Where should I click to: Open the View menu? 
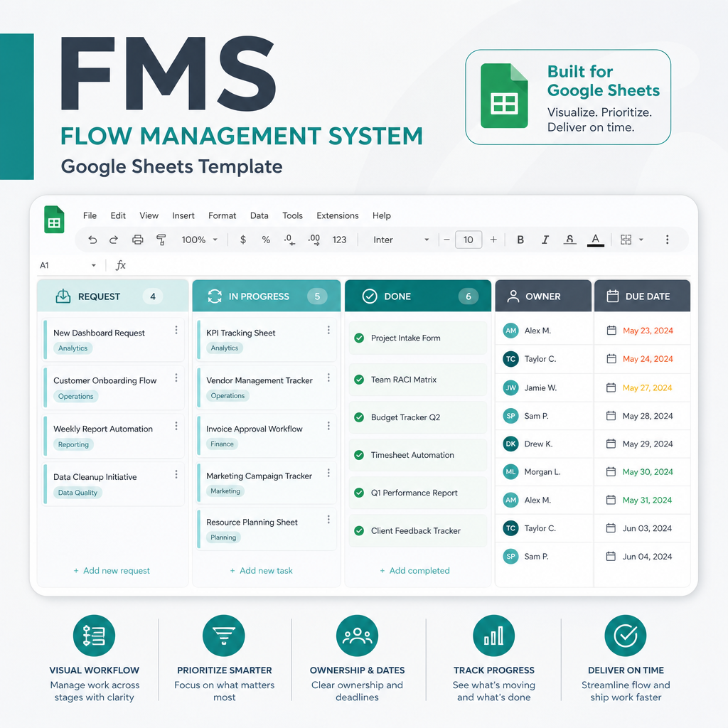click(x=149, y=215)
